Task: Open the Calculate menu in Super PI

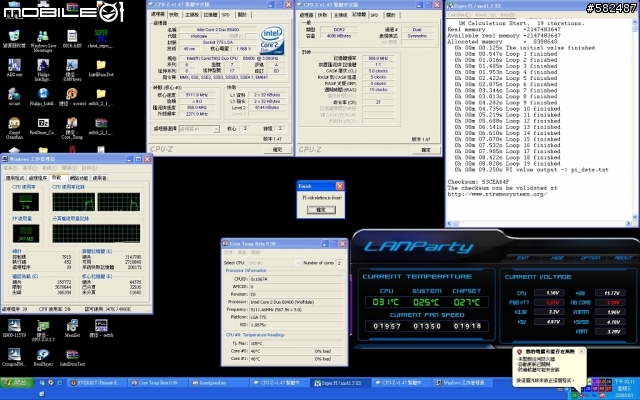Action: 459,15
